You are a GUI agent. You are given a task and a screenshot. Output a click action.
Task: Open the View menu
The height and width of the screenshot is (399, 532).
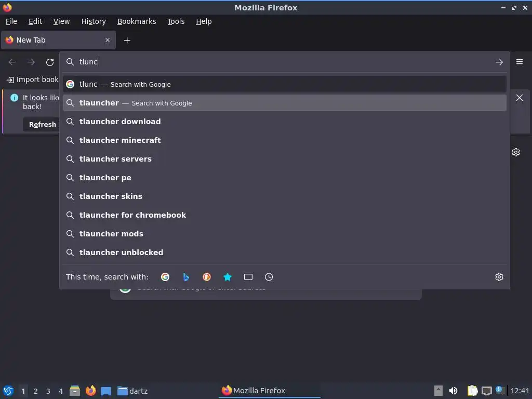click(x=61, y=21)
